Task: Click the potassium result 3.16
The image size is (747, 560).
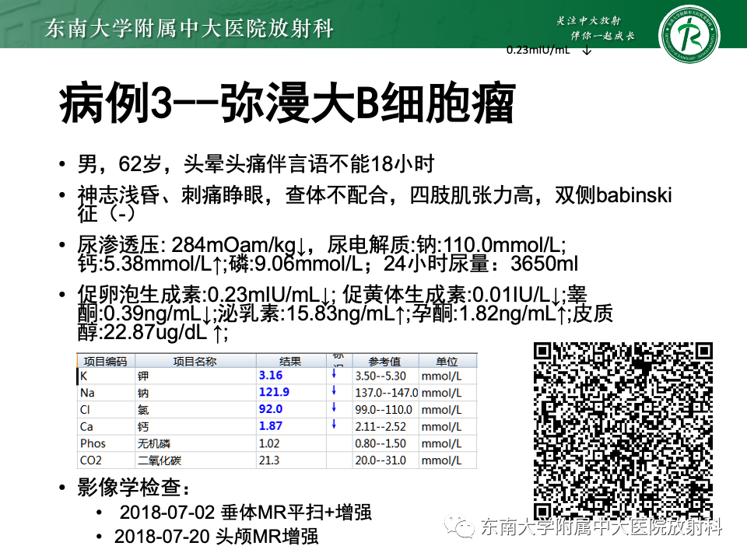Action: click(x=271, y=375)
